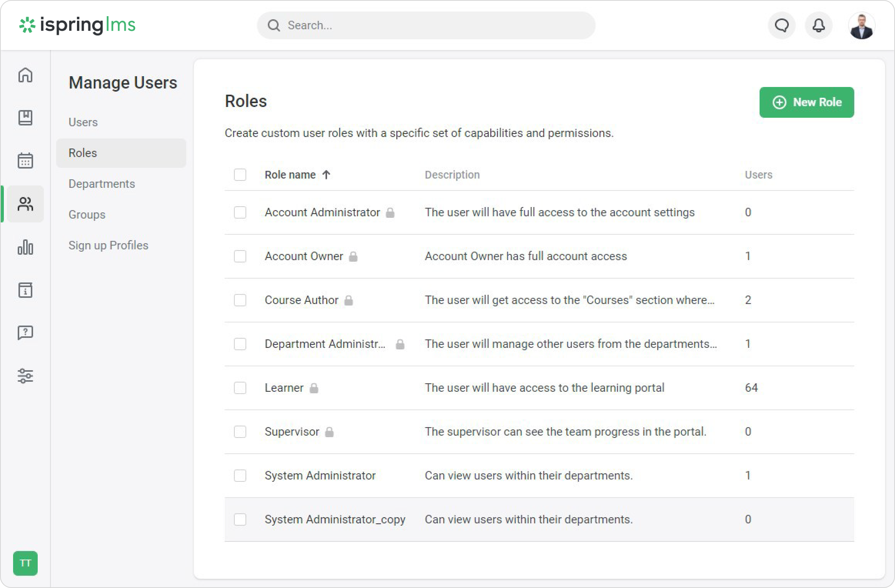Open the help question bubble icon

click(x=25, y=332)
